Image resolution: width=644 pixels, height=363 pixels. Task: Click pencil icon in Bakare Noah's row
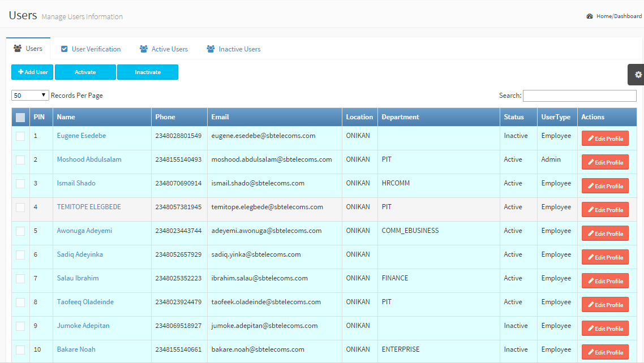point(591,352)
